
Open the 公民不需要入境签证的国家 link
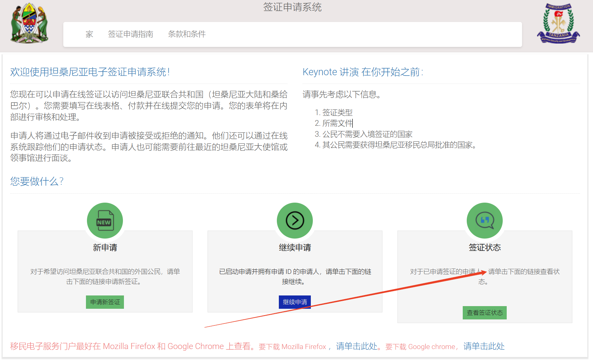point(367,134)
